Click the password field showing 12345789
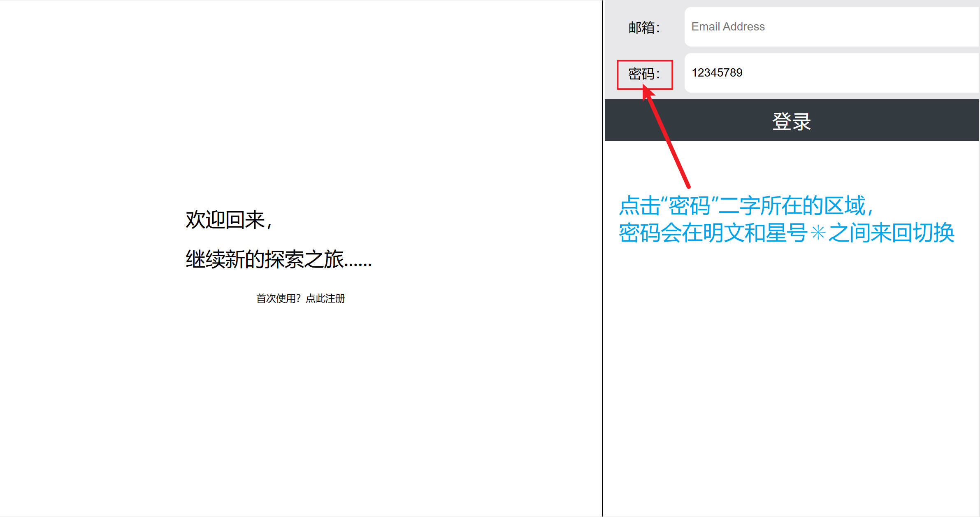980x517 pixels. (x=831, y=73)
